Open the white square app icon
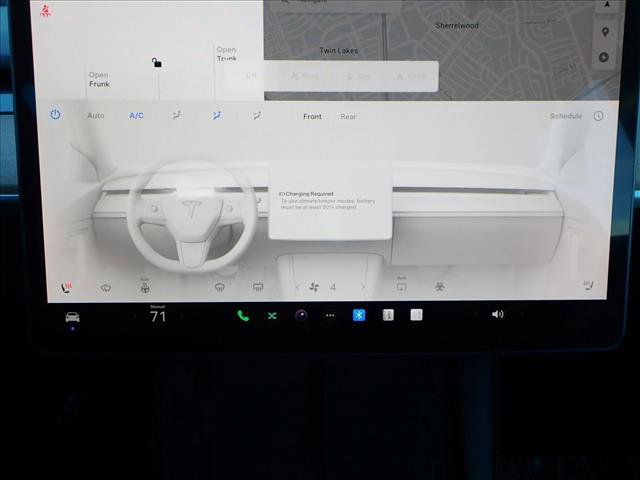This screenshot has height=480, width=640. (416, 315)
